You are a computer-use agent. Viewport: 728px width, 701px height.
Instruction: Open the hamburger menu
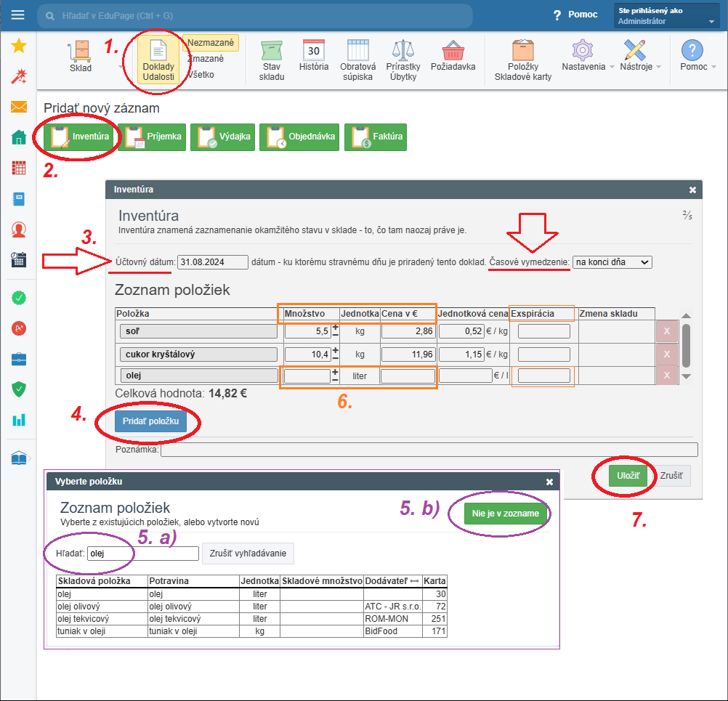tap(18, 15)
